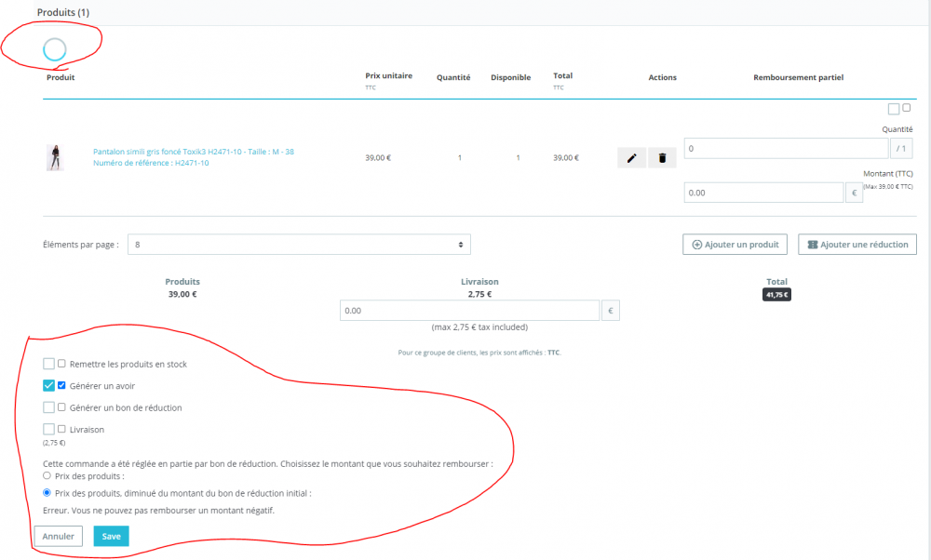The width and height of the screenshot is (931, 560).
Task: Click the Remboursement partiel column header
Action: point(799,78)
